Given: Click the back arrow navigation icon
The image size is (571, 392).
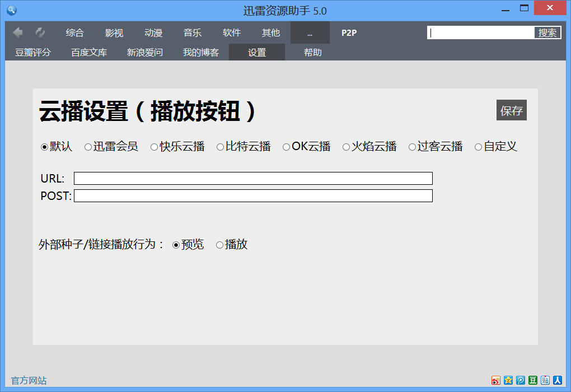Looking at the screenshot, I should (17, 33).
